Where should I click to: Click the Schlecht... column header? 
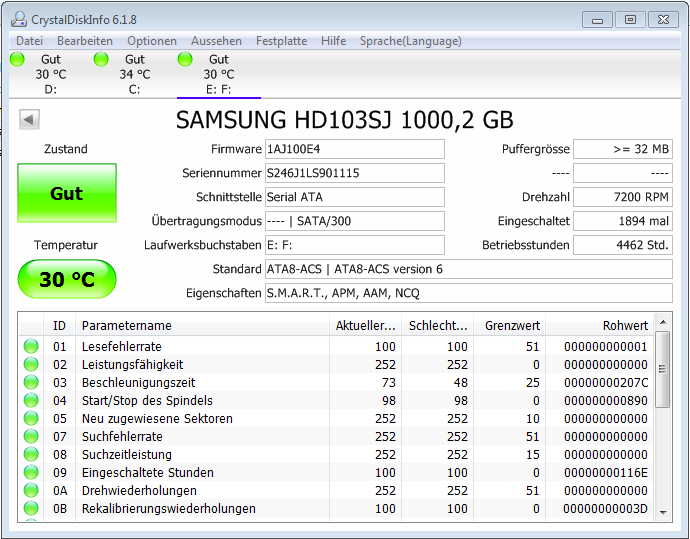point(437,326)
